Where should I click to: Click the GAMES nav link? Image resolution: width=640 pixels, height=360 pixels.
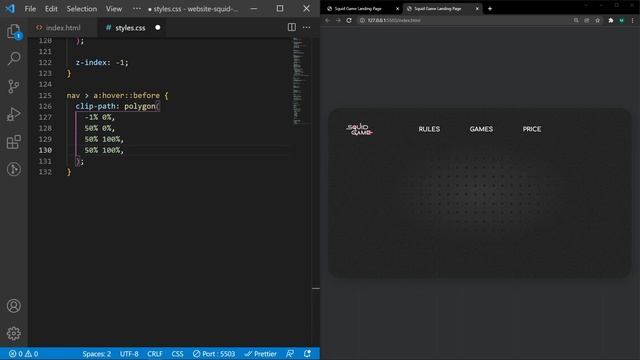point(481,129)
